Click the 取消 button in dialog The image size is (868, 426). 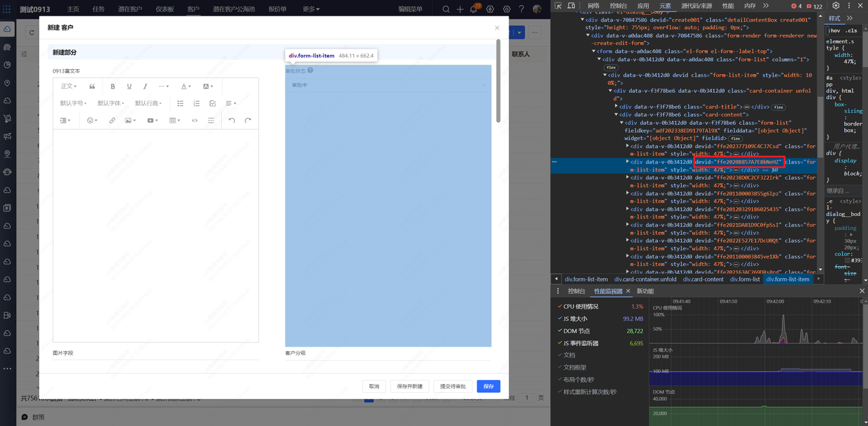pyautogui.click(x=374, y=386)
